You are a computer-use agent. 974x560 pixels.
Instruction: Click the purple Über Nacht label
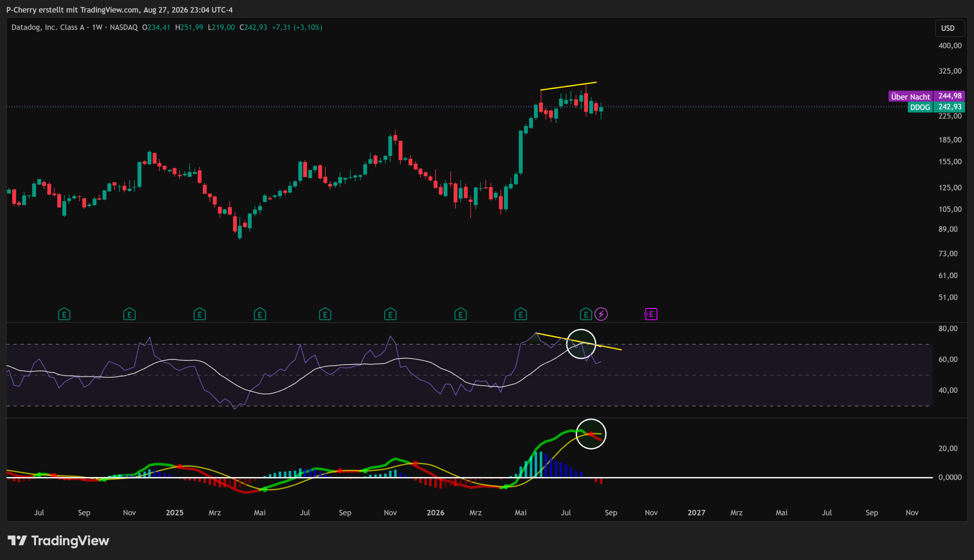tap(910, 96)
